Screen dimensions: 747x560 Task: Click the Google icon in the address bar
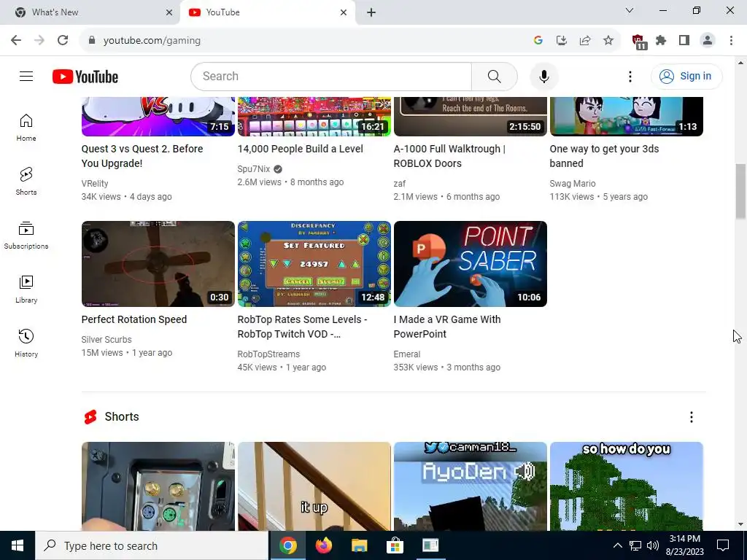pyautogui.click(x=538, y=41)
